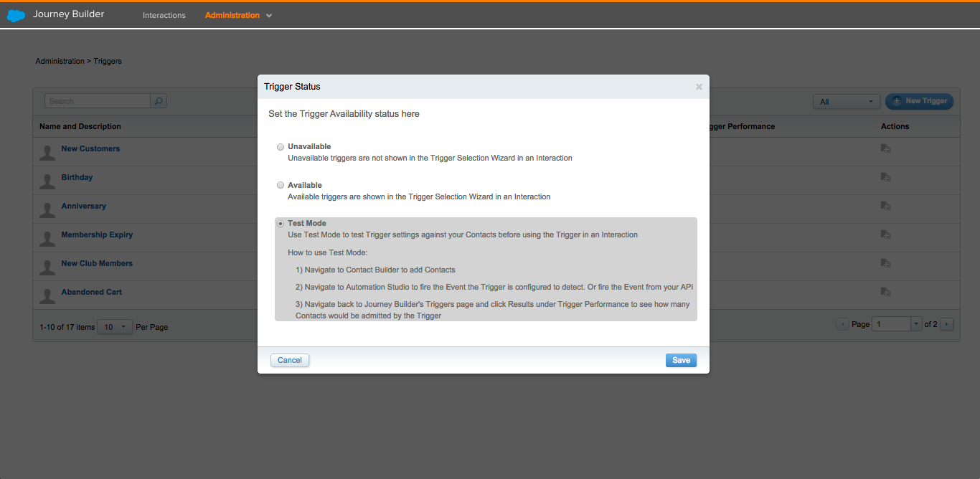Click the Abandoned Cart person icon
The width and height of the screenshot is (980, 479).
[47, 296]
